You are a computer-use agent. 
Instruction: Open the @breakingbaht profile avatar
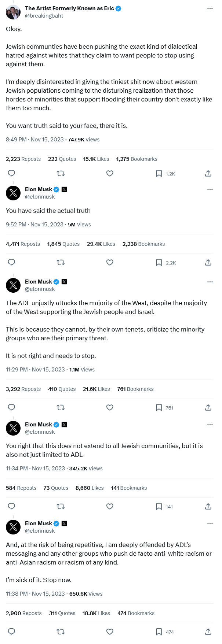(x=14, y=12)
